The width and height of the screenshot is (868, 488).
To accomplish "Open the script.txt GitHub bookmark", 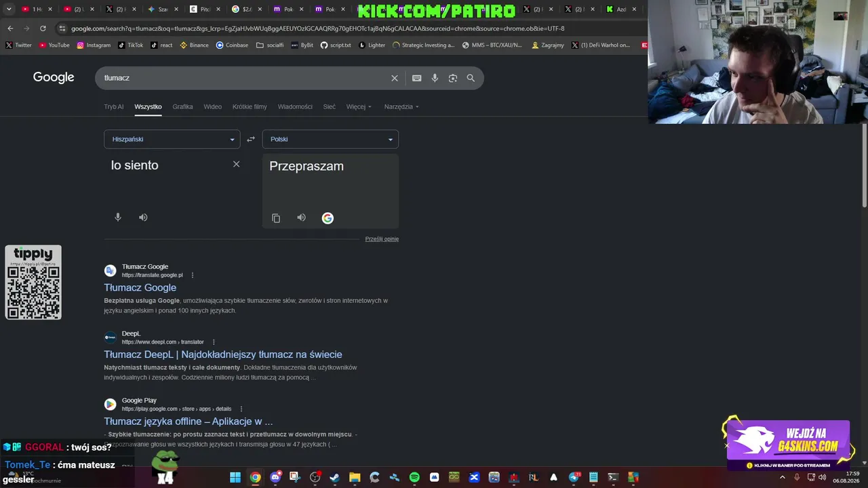I will (x=336, y=45).
